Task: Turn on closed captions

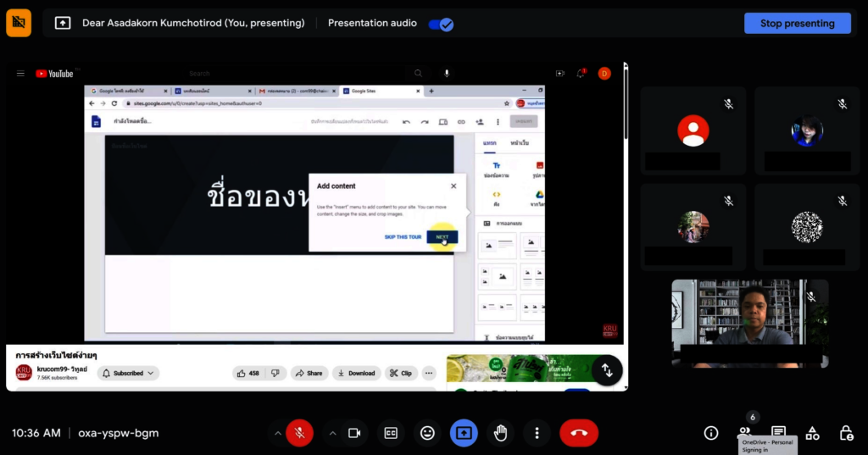Action: tap(391, 433)
